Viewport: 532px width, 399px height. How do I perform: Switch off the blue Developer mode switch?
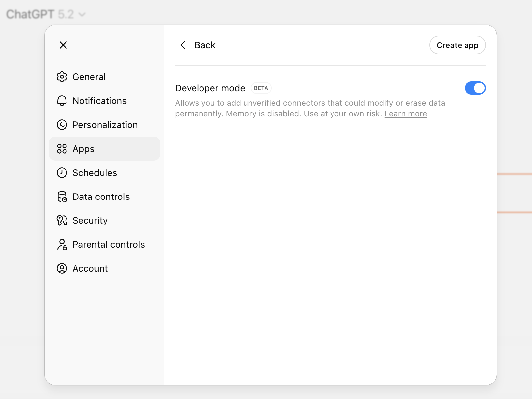(x=475, y=88)
